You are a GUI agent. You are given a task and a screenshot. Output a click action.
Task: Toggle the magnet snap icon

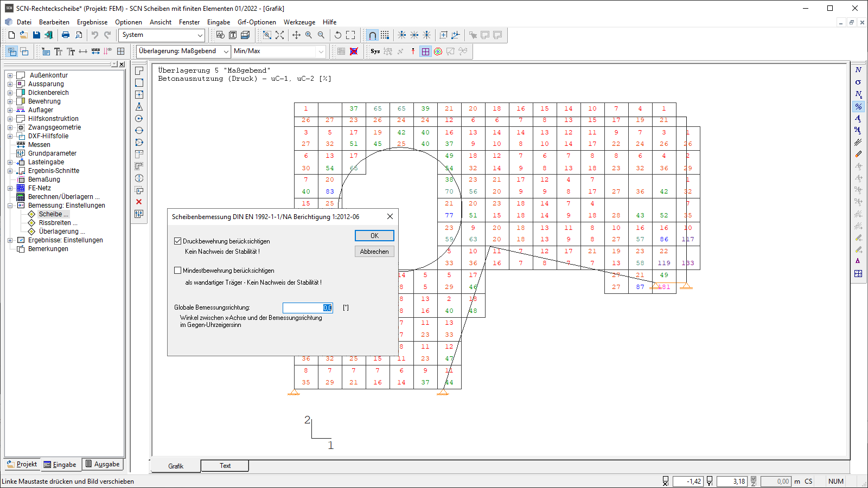(372, 35)
